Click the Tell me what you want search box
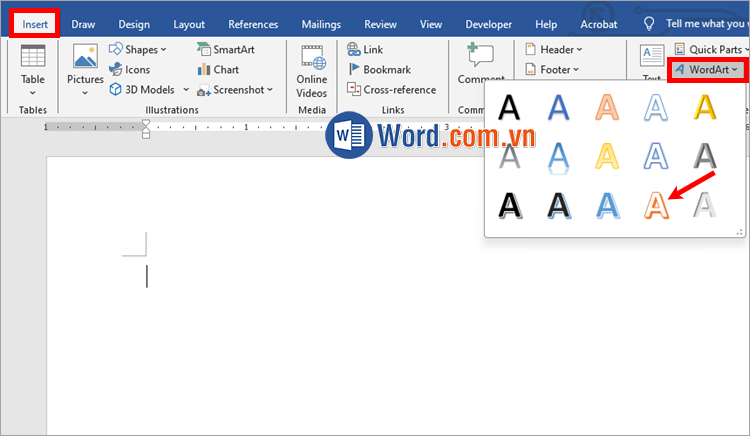This screenshot has height=436, width=750. pyautogui.click(x=692, y=24)
